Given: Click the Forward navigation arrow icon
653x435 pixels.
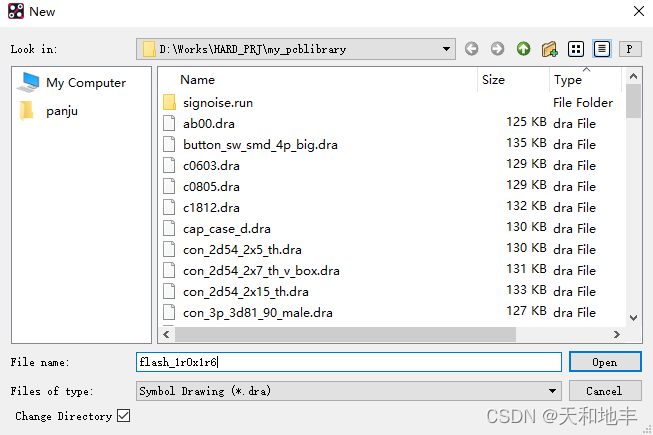Looking at the screenshot, I should pos(497,49).
